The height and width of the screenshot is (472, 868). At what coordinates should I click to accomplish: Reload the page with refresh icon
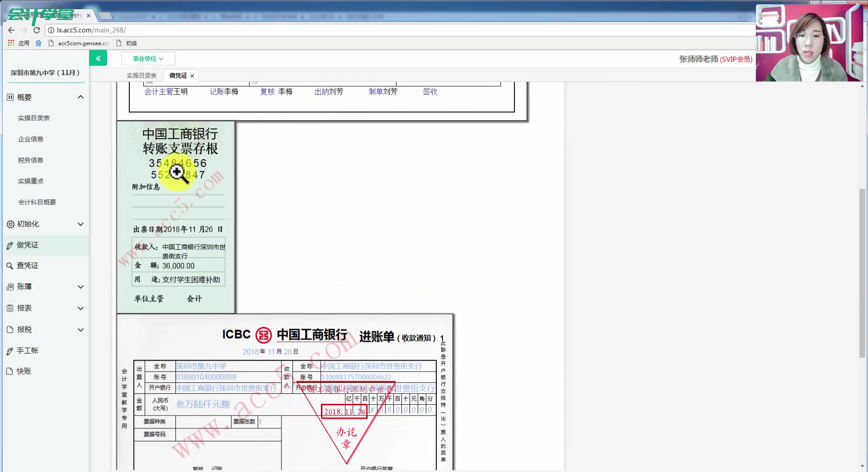37,30
